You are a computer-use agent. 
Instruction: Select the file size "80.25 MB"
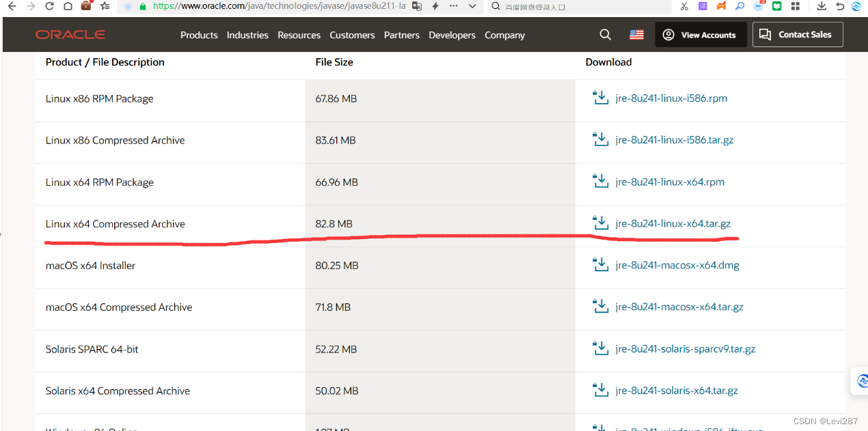click(337, 266)
